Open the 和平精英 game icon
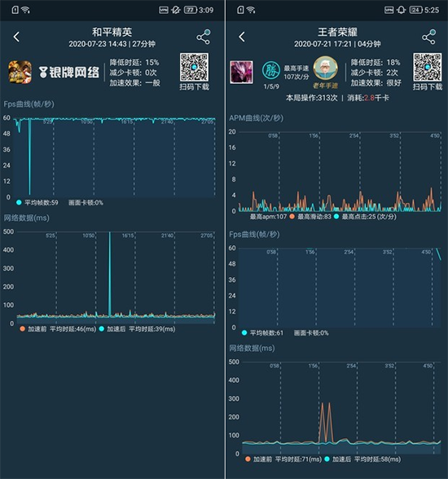The image size is (448, 479). (x=20, y=72)
